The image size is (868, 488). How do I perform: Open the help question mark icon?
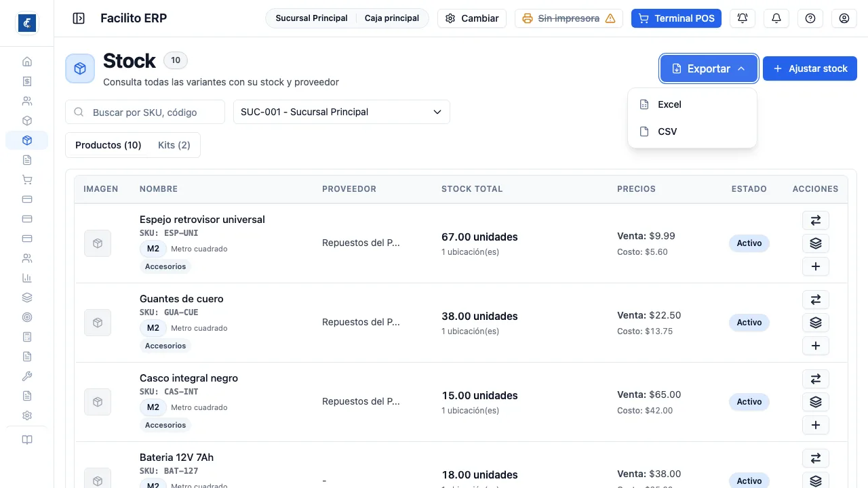pos(810,18)
